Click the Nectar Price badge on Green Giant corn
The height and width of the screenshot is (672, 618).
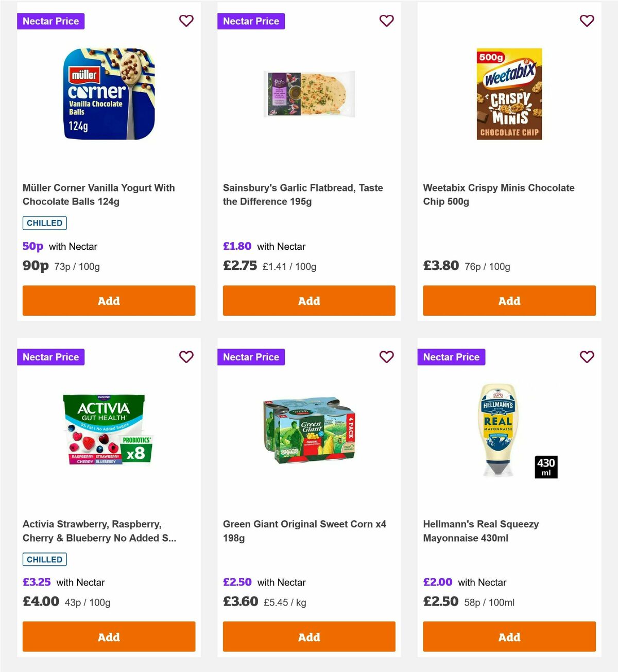point(251,356)
